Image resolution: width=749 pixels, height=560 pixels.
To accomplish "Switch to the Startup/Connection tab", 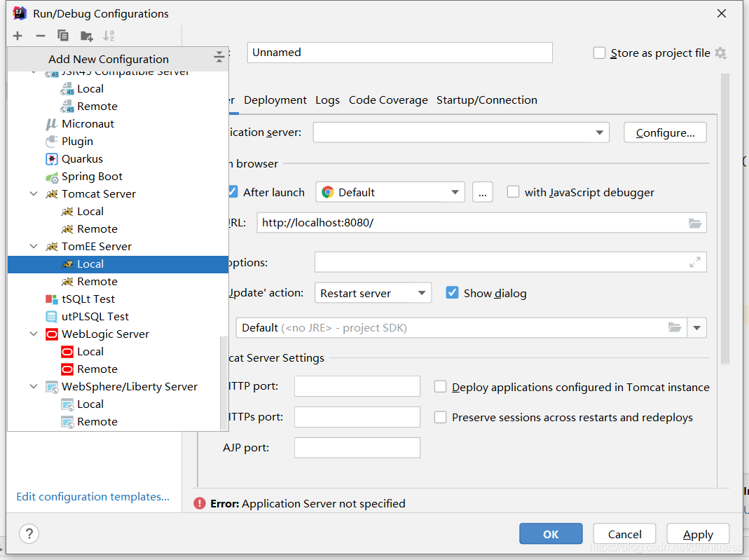I will (x=487, y=100).
